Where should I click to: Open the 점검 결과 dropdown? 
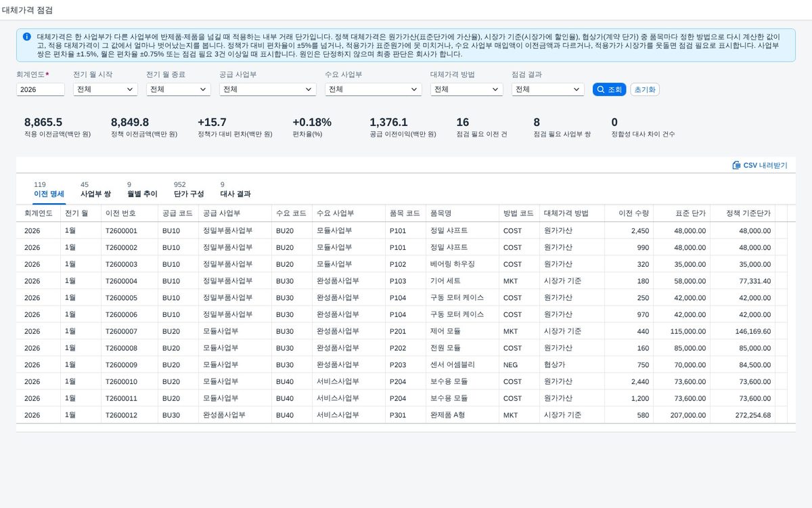548,89
